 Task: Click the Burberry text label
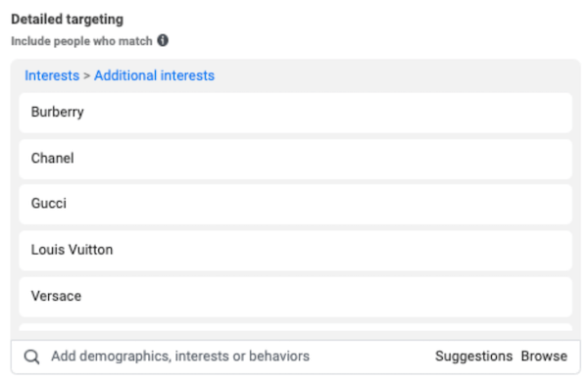point(58,112)
